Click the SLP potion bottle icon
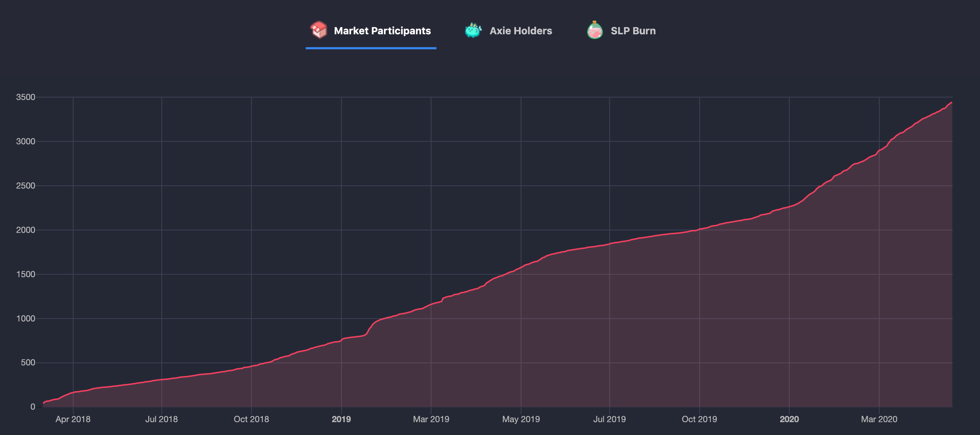This screenshot has height=435, width=980. (x=595, y=30)
